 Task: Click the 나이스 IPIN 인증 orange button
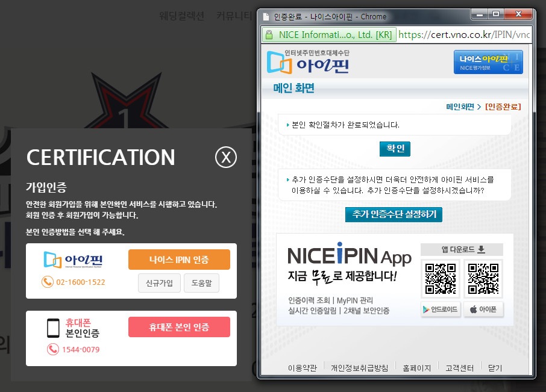point(179,260)
